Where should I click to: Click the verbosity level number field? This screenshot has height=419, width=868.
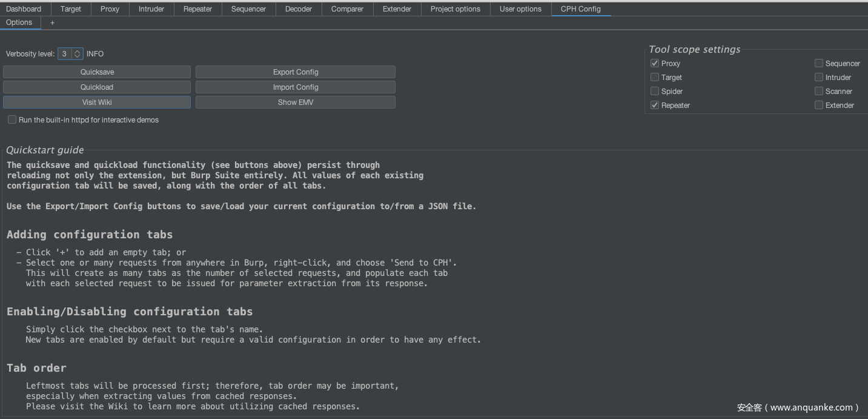click(x=65, y=54)
